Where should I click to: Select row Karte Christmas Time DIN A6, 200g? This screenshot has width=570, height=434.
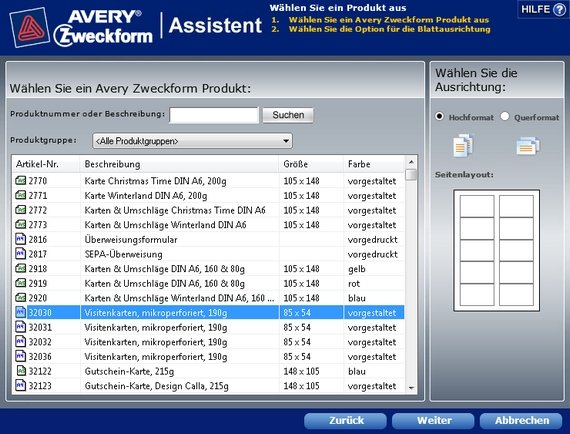[208, 181]
